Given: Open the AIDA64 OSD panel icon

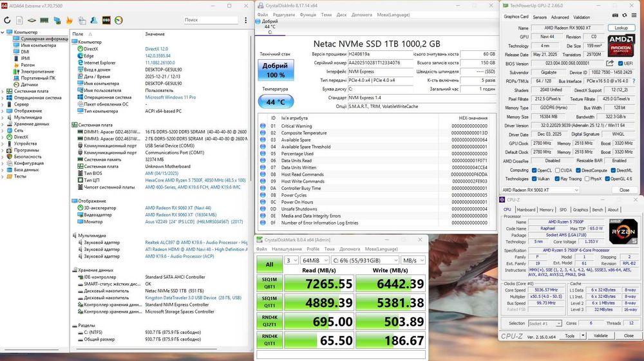Looking at the screenshot, I should 106,20.
